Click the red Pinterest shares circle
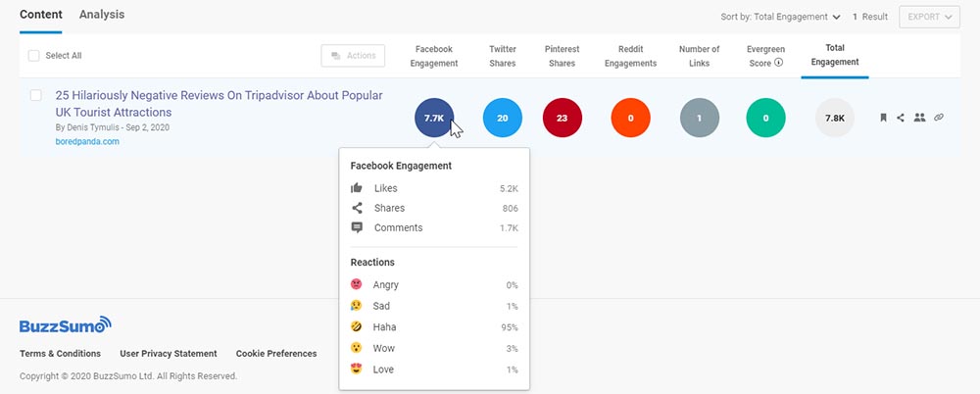 point(562,118)
